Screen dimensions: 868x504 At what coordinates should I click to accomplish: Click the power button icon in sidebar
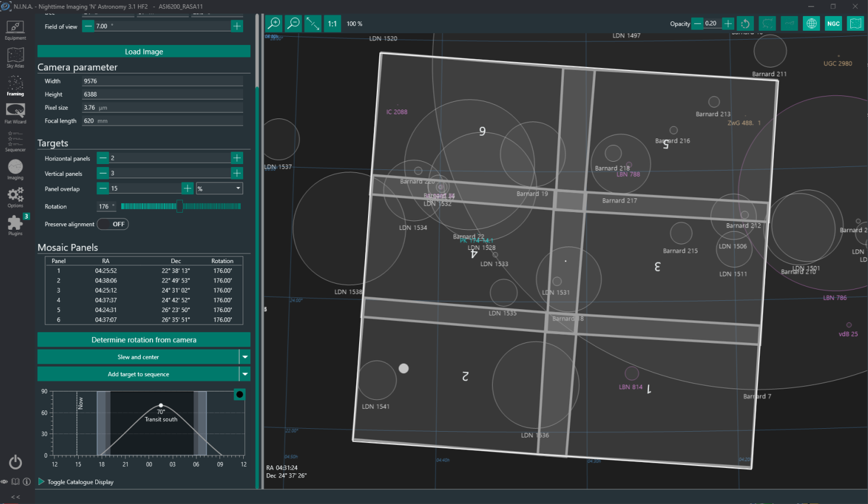click(x=16, y=462)
